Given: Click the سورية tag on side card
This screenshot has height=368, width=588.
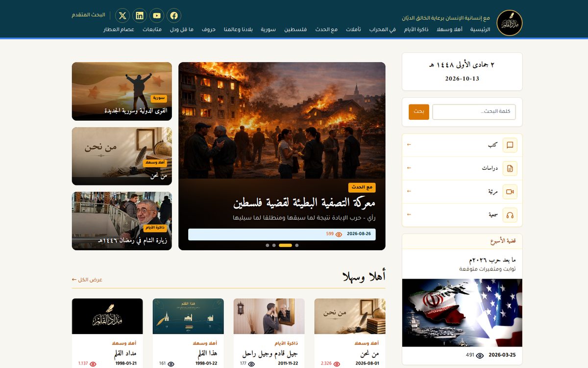Looking at the screenshot, I should (159, 98).
